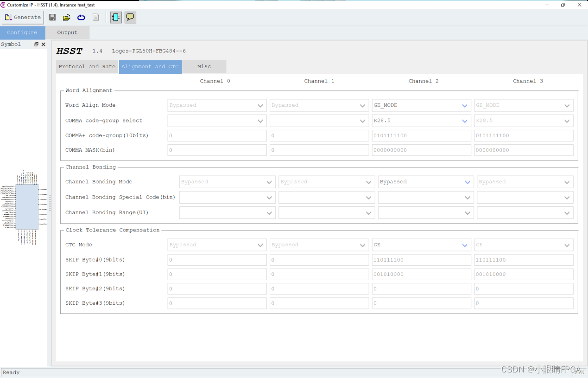Click Channel 3 SKIP Byte#3 field
588x378 pixels.
click(524, 303)
